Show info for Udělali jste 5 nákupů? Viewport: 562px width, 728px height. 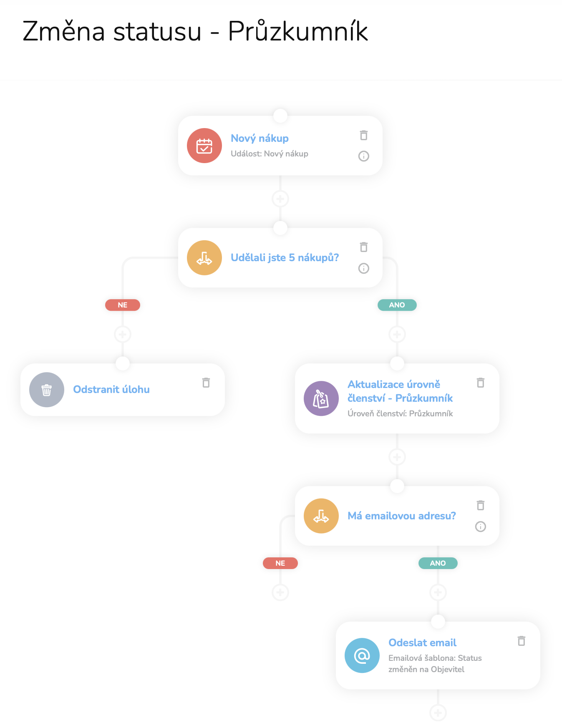point(364,268)
